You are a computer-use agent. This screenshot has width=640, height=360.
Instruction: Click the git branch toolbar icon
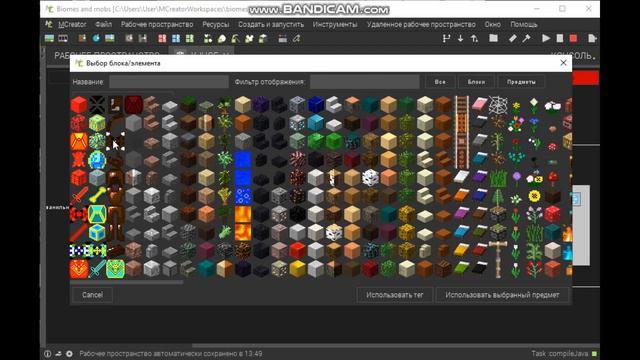click(x=446, y=38)
